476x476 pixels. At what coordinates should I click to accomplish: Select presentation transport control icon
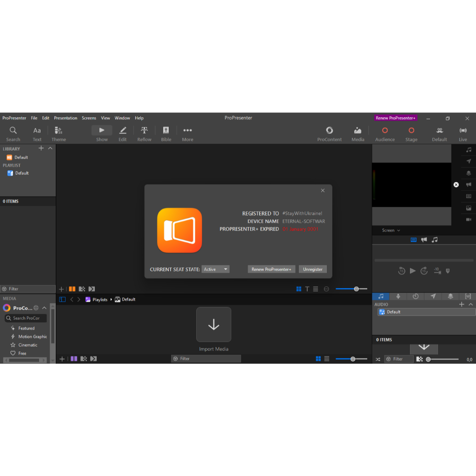(x=413, y=240)
